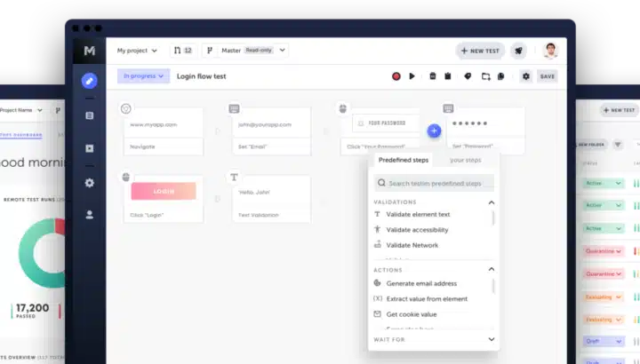Switch to Predefined steps tab

[x=404, y=160]
